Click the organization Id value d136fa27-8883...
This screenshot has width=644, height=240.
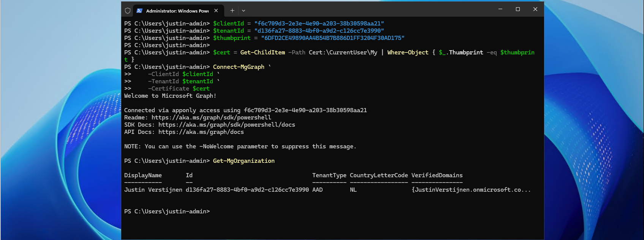[247, 190]
